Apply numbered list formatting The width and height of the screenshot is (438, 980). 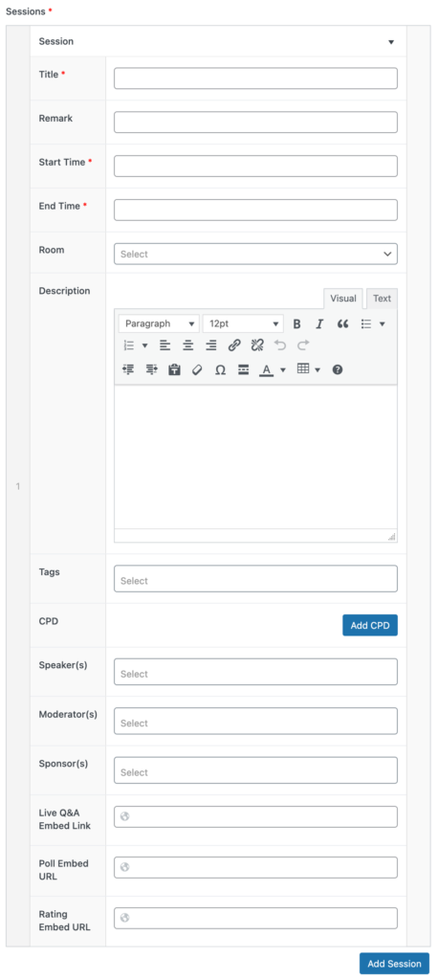pyautogui.click(x=129, y=345)
